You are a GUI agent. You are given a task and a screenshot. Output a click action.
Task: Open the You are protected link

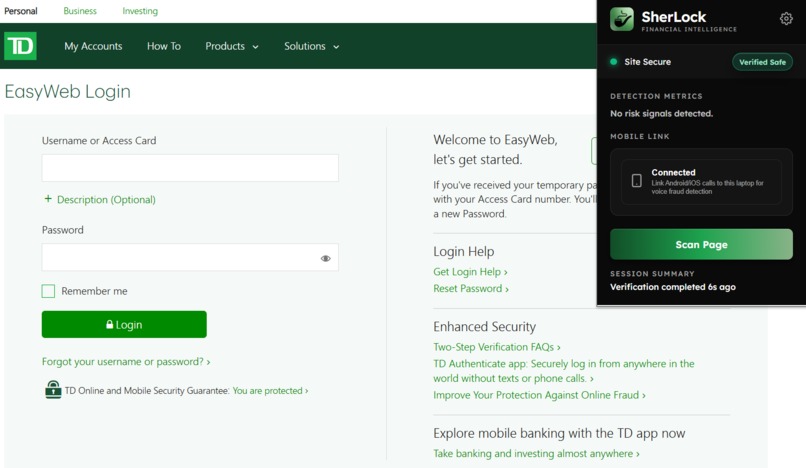pos(270,391)
